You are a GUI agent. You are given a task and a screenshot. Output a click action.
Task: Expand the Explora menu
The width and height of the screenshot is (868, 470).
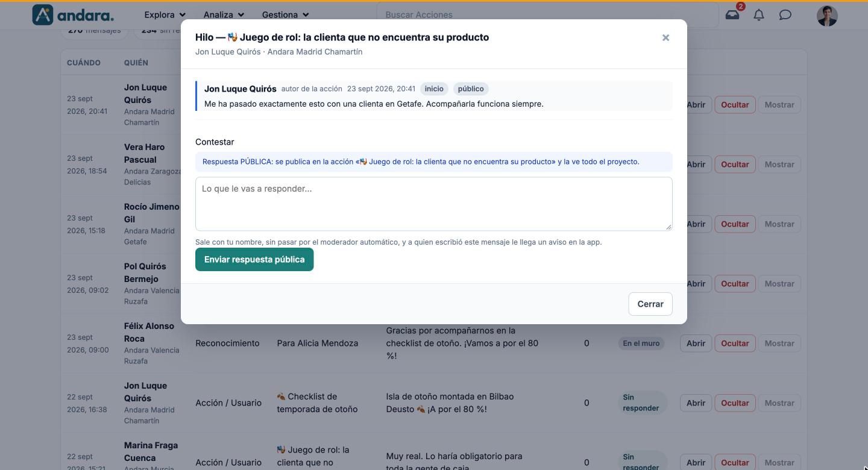coord(165,14)
